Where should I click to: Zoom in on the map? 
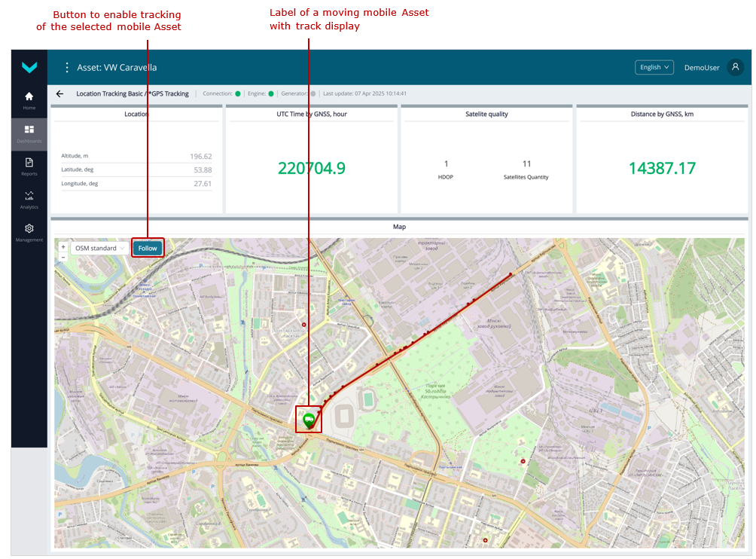pyautogui.click(x=63, y=246)
